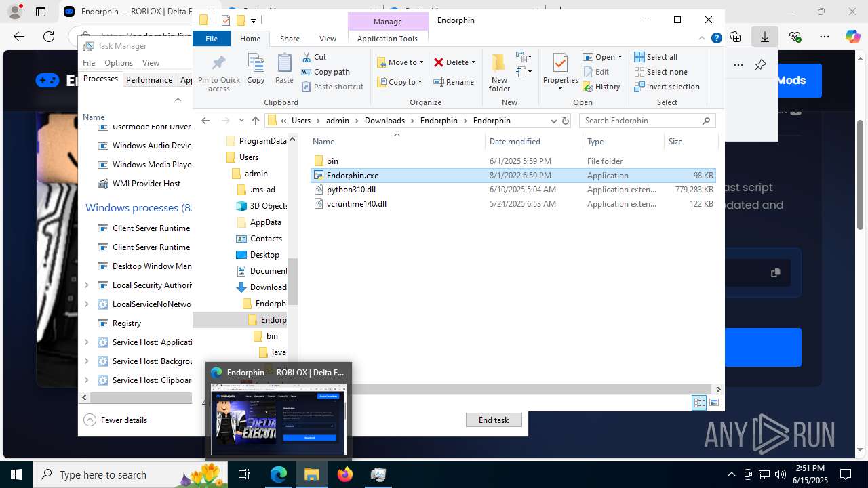Viewport: 868px width, 488px height.
Task: Click the Paste ribbon icon
Action: 284,68
